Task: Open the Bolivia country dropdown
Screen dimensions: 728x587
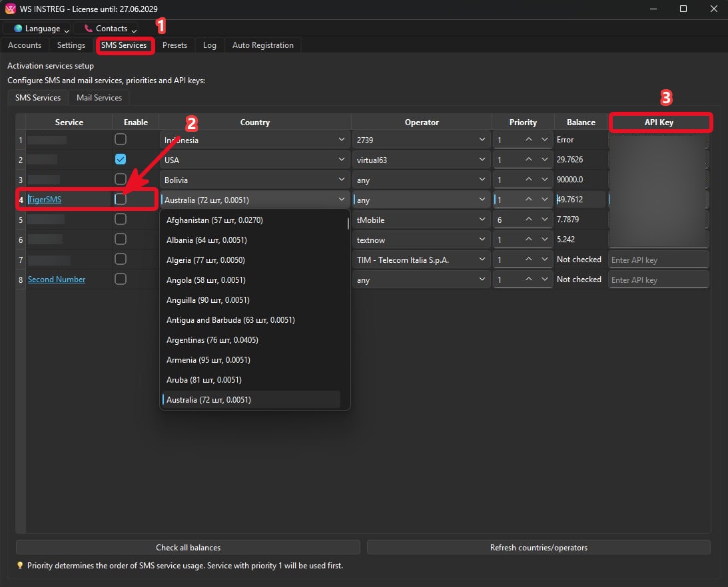Action: coord(255,180)
